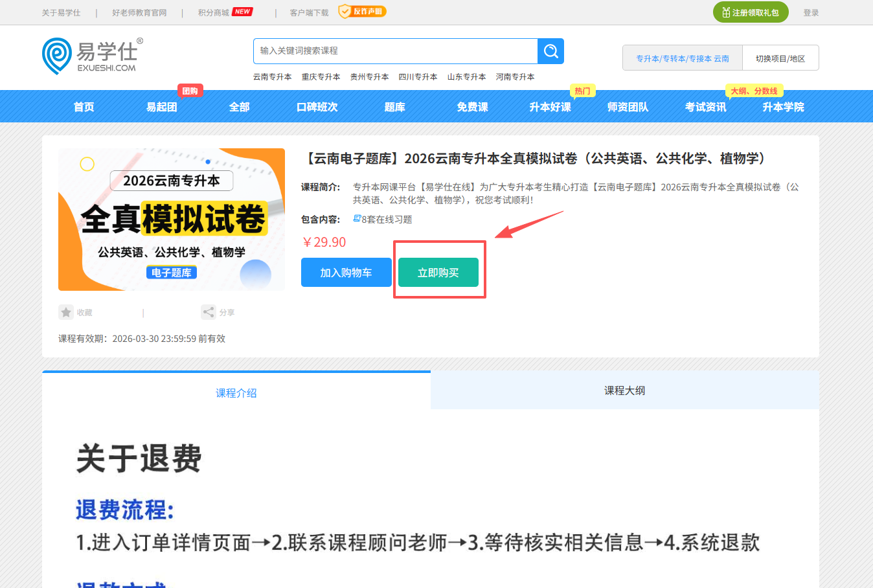Click the 8套在线习题 icon
Screen dimensions: 873x588
357,219
